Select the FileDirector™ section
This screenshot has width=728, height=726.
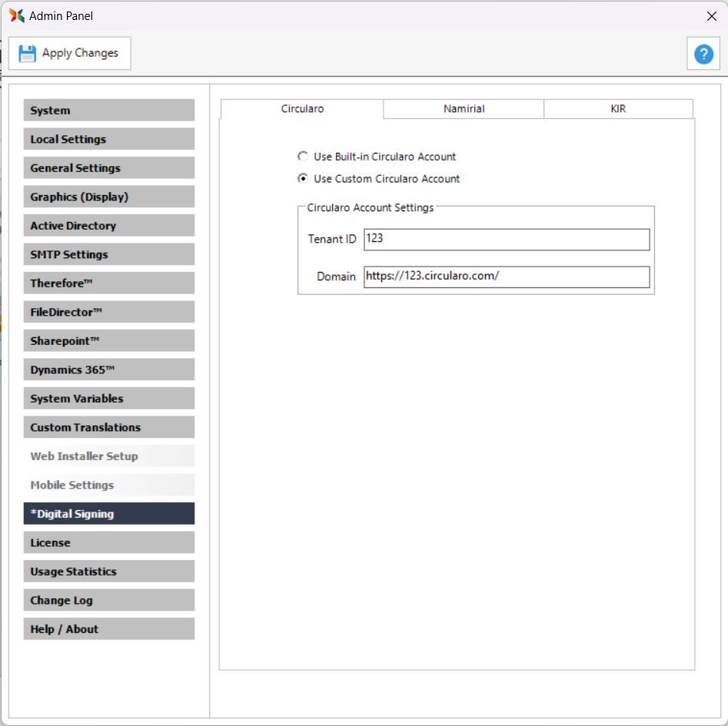[x=109, y=312]
